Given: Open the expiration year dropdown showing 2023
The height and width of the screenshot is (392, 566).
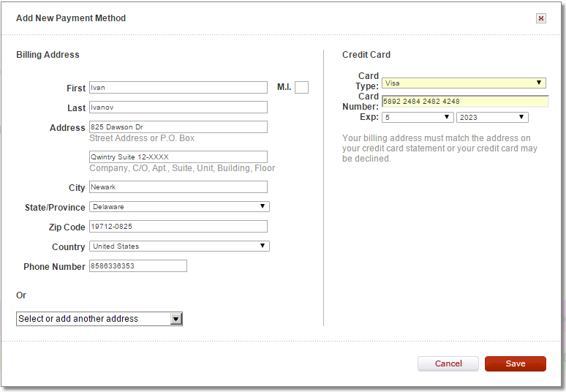Looking at the screenshot, I should pos(492,117).
